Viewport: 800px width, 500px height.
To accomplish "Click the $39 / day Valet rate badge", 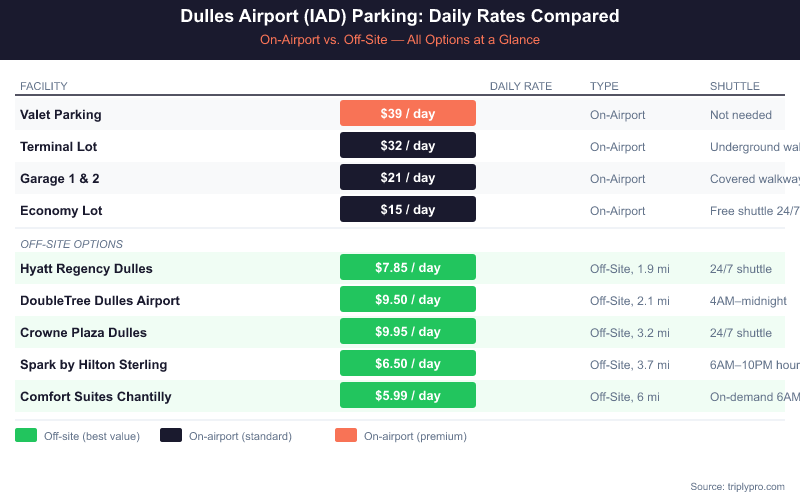I will point(408,114).
